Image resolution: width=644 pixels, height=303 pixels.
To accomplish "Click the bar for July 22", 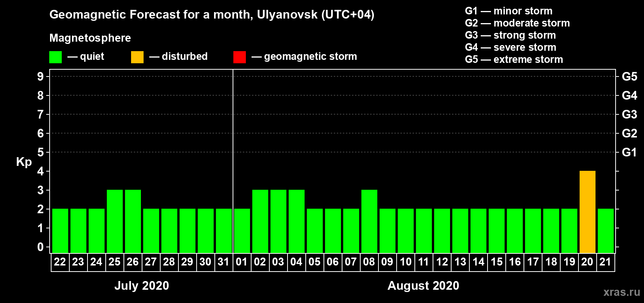I will click(60, 231).
